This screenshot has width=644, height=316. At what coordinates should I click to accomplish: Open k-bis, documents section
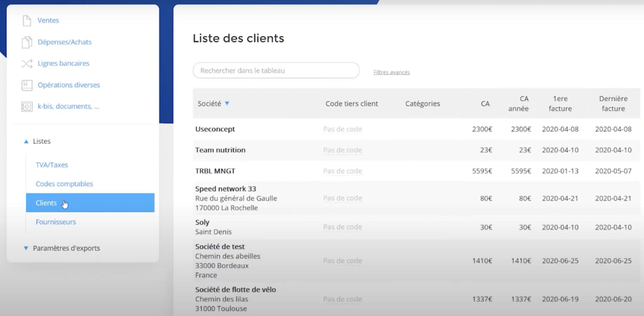click(x=68, y=106)
